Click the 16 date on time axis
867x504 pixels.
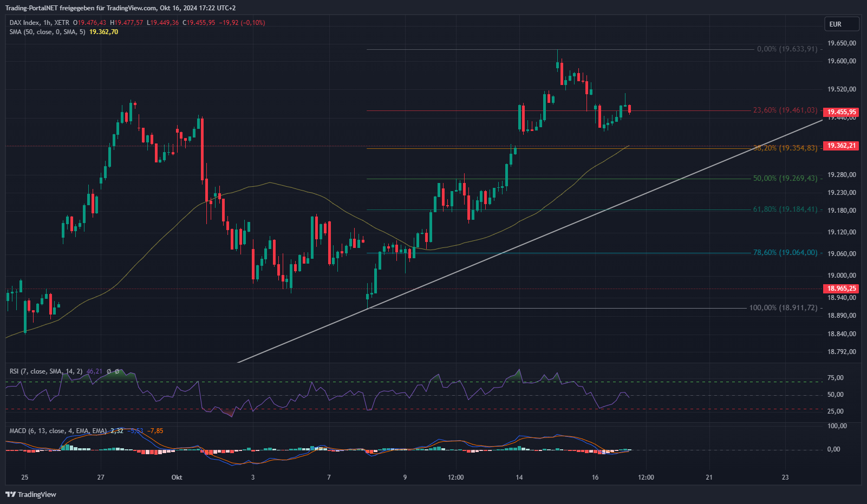(x=595, y=477)
